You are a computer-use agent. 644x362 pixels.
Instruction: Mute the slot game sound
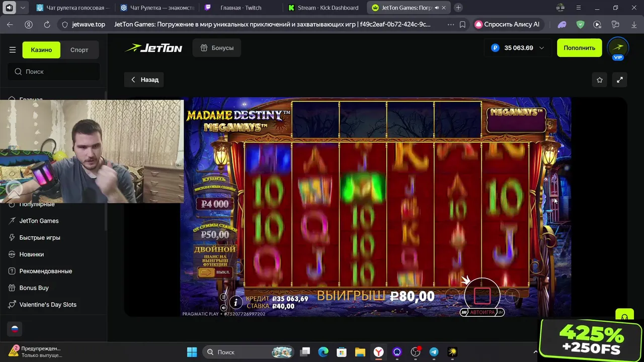(x=223, y=307)
